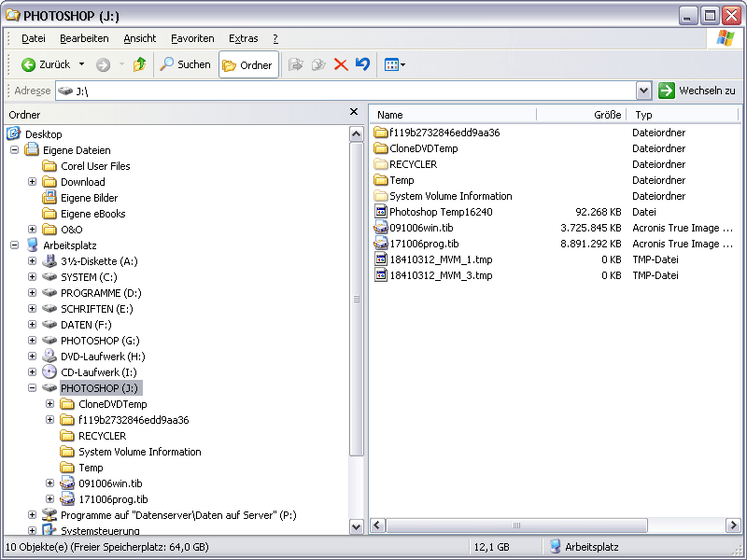Select the network drive (P:) icon
The image size is (747, 560).
point(49,515)
